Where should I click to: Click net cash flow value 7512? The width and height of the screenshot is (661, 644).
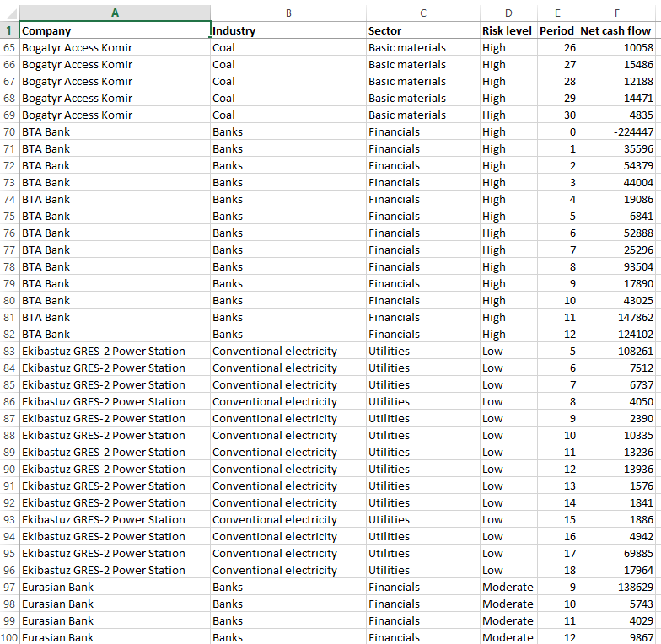tap(617, 368)
